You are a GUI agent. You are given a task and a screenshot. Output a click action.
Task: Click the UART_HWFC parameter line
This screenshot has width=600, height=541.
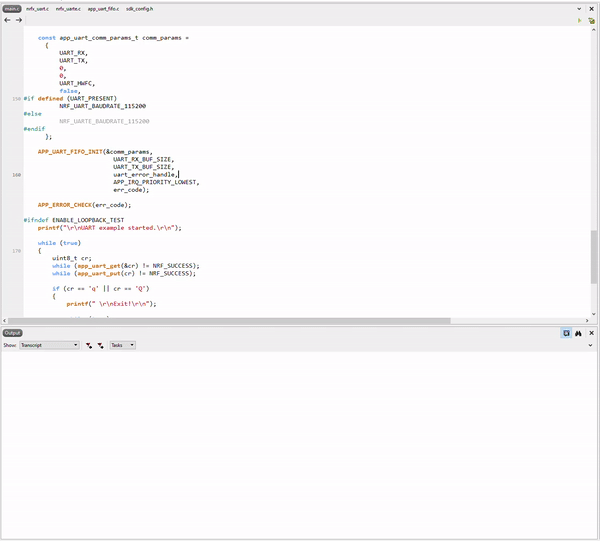[x=77, y=83]
